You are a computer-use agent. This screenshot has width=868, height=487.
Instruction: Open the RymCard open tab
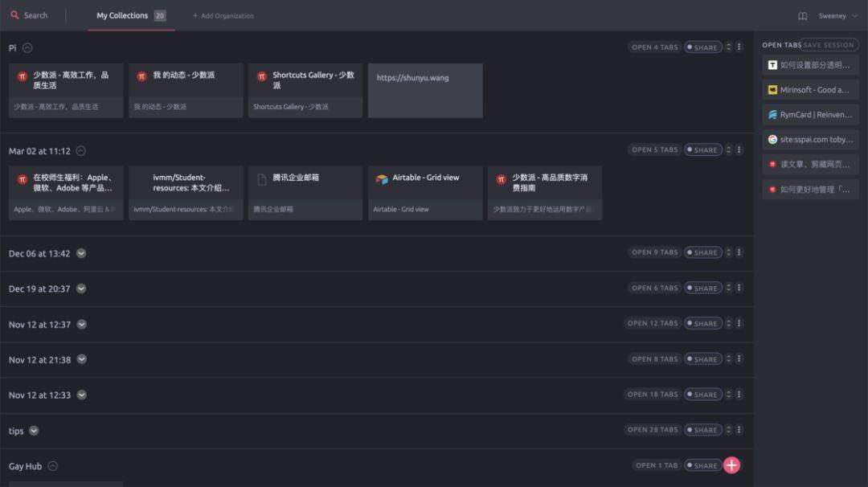pos(810,115)
